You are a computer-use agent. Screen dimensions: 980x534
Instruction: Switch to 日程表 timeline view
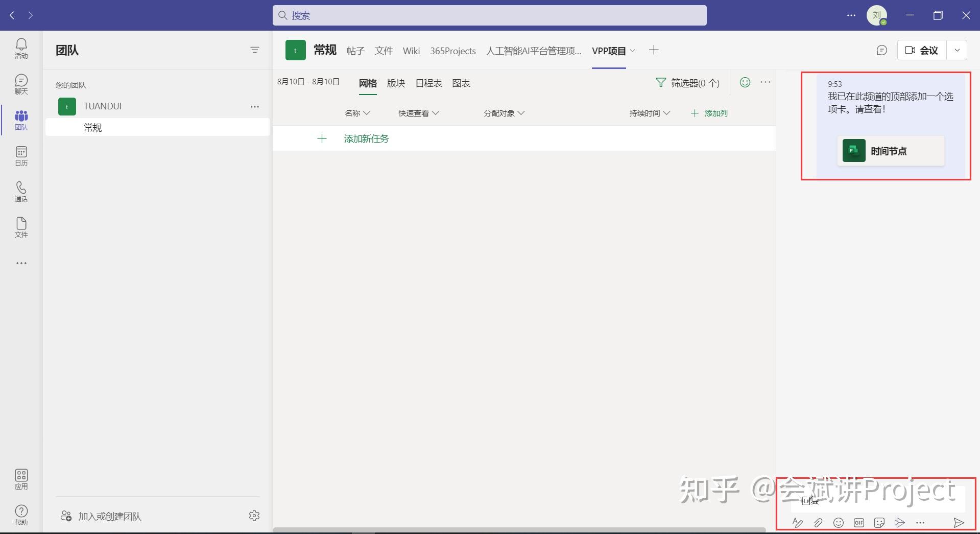[x=428, y=83]
